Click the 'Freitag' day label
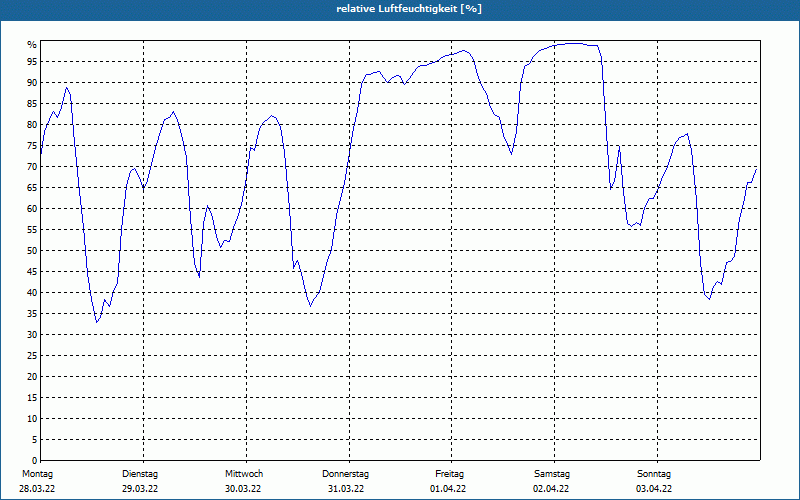Viewport: 800px width, 500px height. point(449,474)
